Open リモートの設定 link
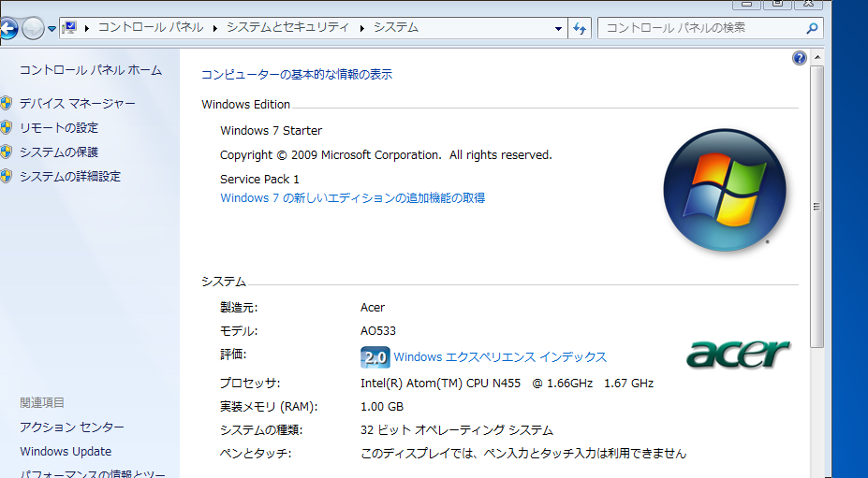The image size is (868, 478). point(59,128)
